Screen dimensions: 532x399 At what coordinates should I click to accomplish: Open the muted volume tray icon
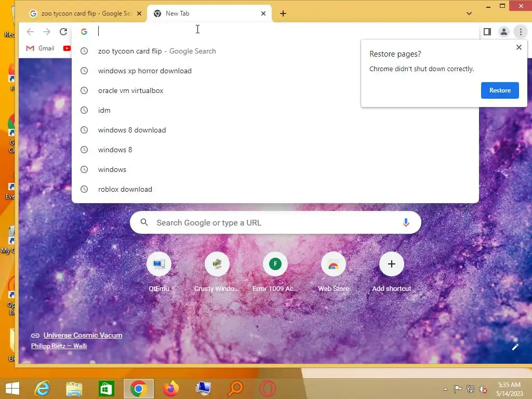tap(483, 389)
